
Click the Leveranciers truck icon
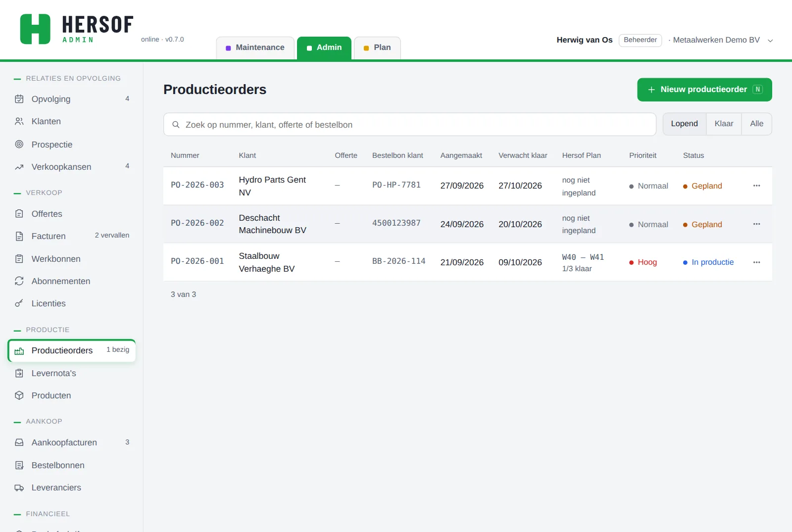point(19,487)
